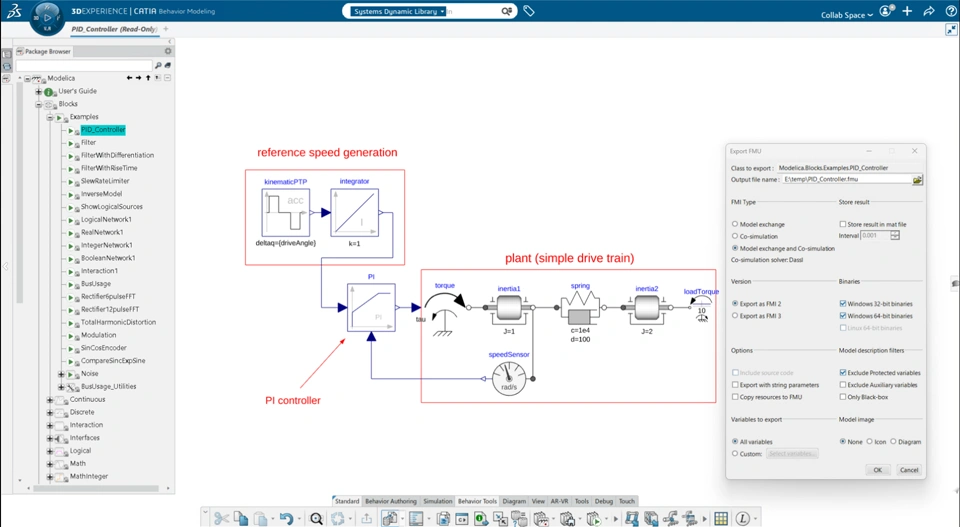Expand the Noise tree node
960x527 pixels.
point(61,374)
